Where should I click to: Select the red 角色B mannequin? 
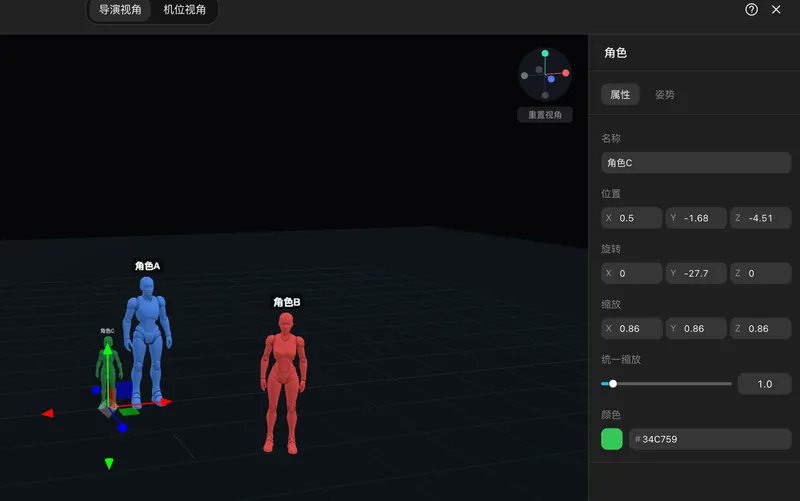(284, 383)
